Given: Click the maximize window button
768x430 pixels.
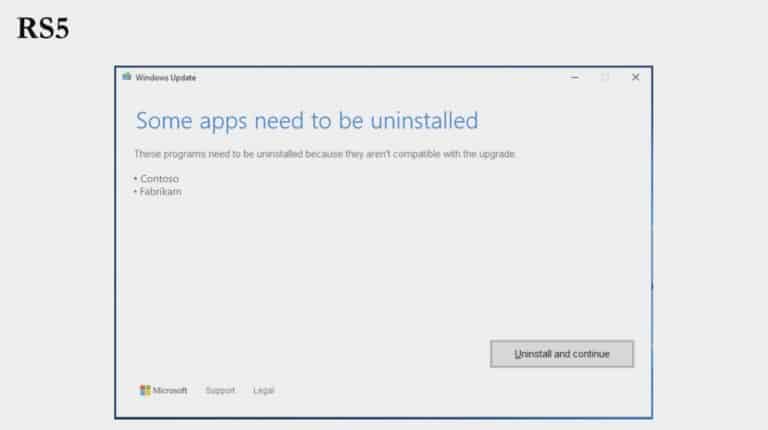Looking at the screenshot, I should tap(604, 77).
